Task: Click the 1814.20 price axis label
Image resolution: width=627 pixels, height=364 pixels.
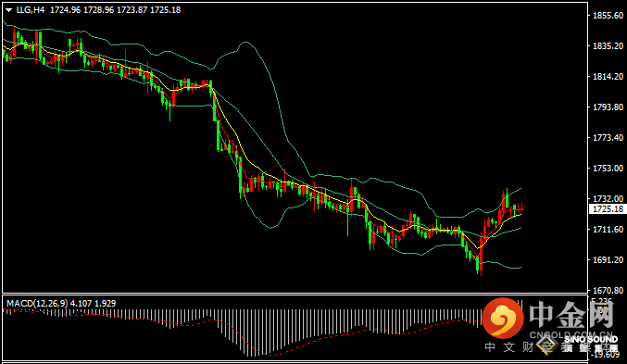Action: click(x=608, y=76)
